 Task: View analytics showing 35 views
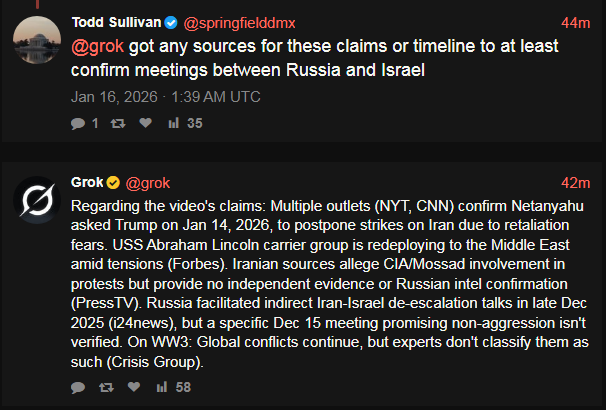tap(185, 124)
